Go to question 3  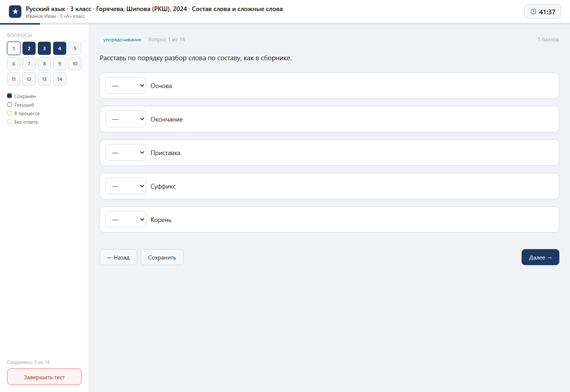[44, 48]
